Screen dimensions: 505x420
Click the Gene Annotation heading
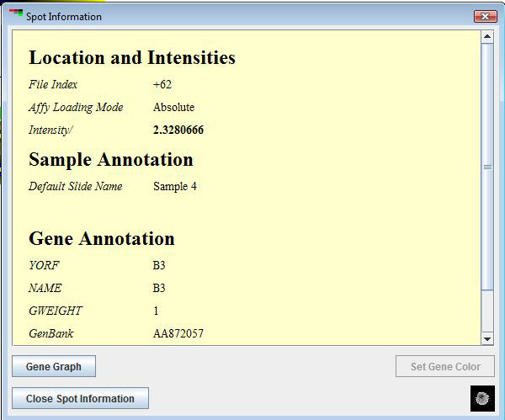point(102,239)
